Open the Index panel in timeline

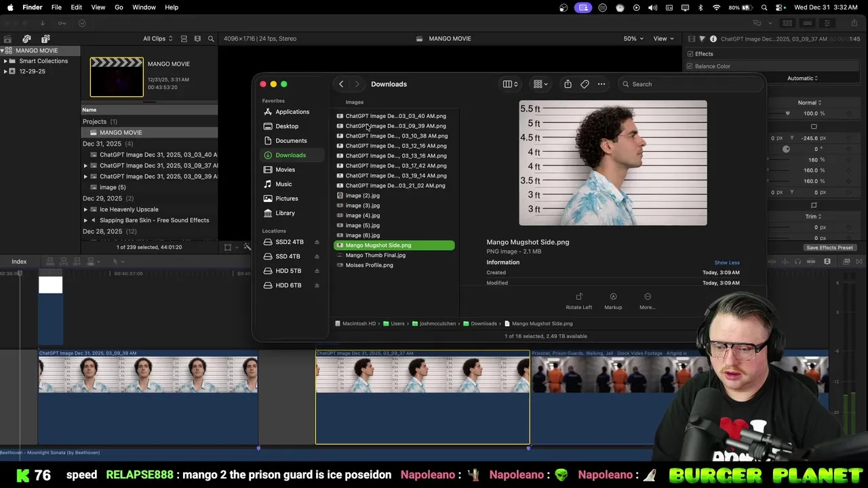click(19, 262)
